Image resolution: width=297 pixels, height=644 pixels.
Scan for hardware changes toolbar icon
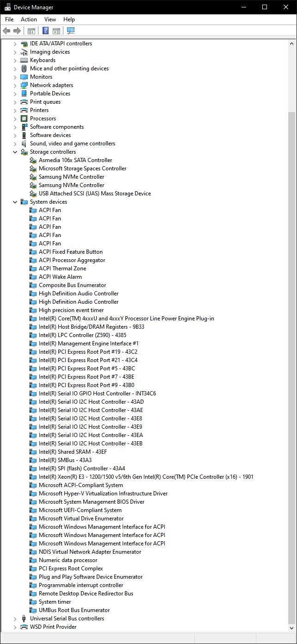[x=71, y=31]
